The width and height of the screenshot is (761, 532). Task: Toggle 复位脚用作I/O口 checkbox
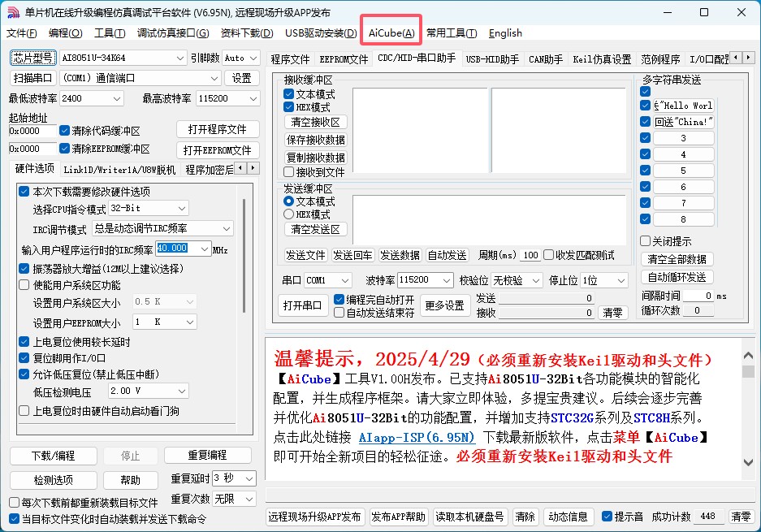[24, 357]
